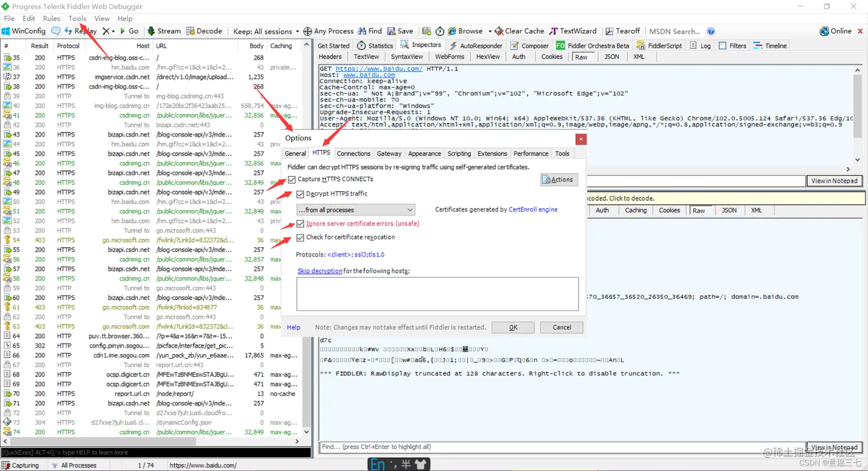Open the Tools menu

pos(77,18)
